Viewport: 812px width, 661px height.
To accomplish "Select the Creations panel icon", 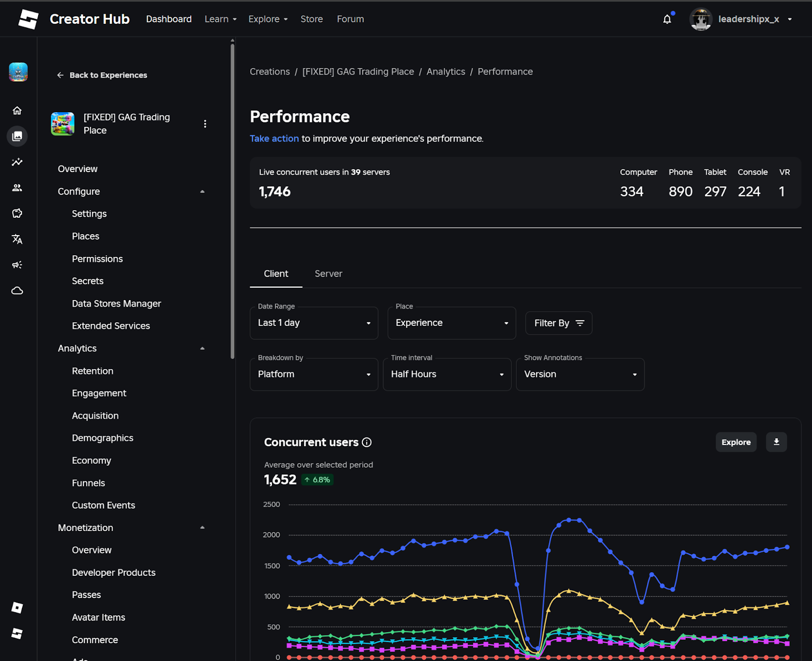I will pos(17,136).
